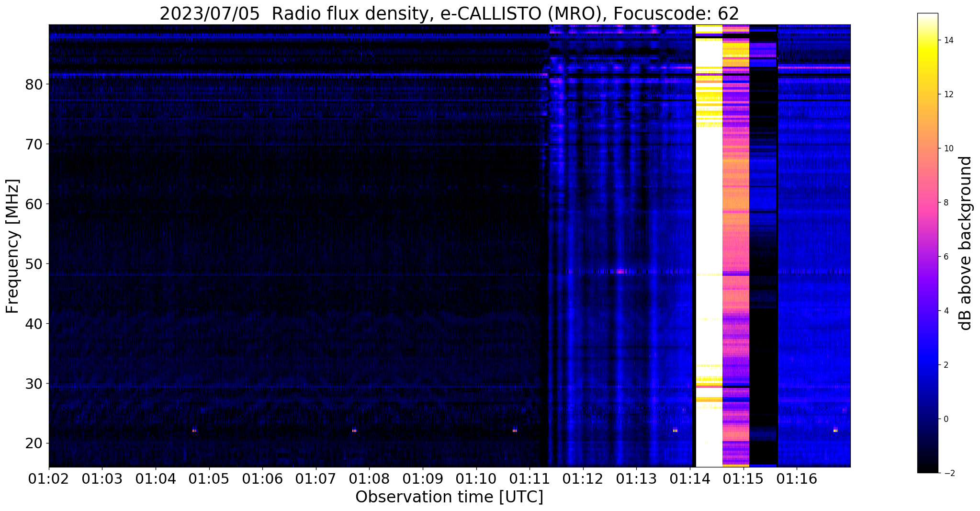Screen dimensions: 980x511
Task: Click the 01:15 time tick label
Action: tap(743, 478)
